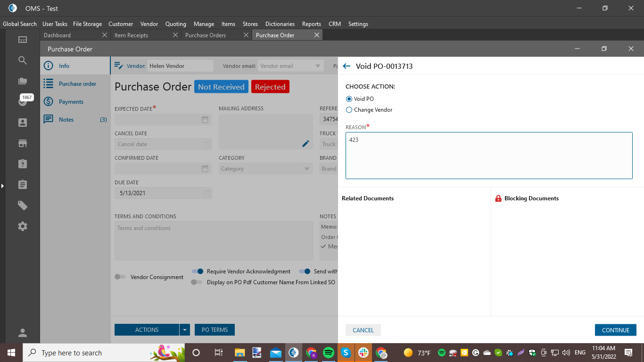The width and height of the screenshot is (644, 362).
Task: Open the storefront icon in sidebar
Action: point(23,143)
